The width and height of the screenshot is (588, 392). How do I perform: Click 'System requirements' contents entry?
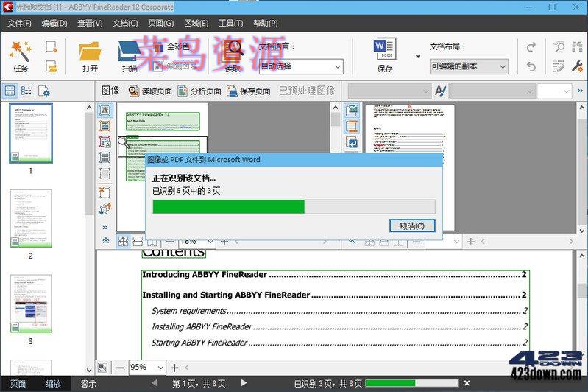(x=339, y=311)
